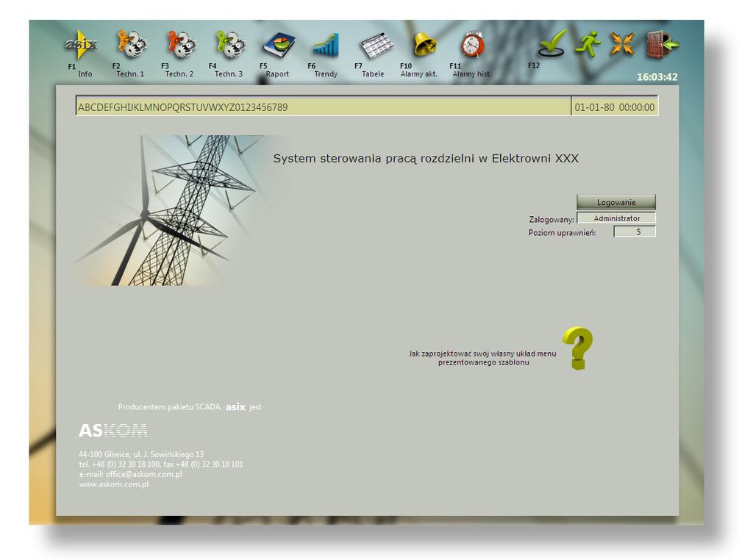Viewport: 753px width, 560px height.
Task: Click the 'F7 Tabele' label text
Action: coord(369,70)
